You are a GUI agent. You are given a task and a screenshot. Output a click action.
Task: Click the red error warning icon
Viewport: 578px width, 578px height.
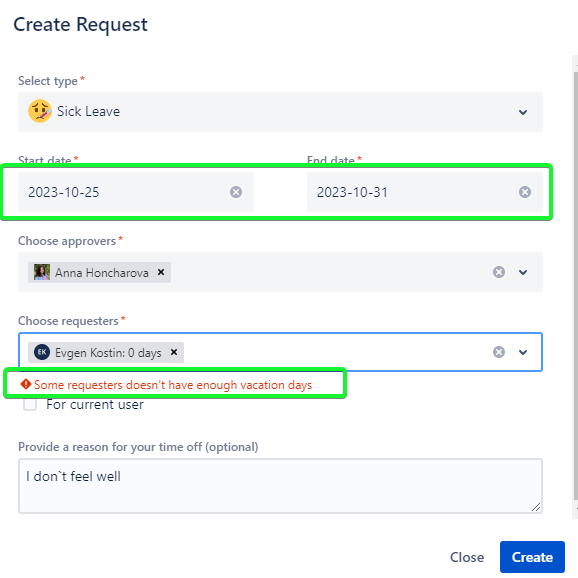click(x=25, y=384)
